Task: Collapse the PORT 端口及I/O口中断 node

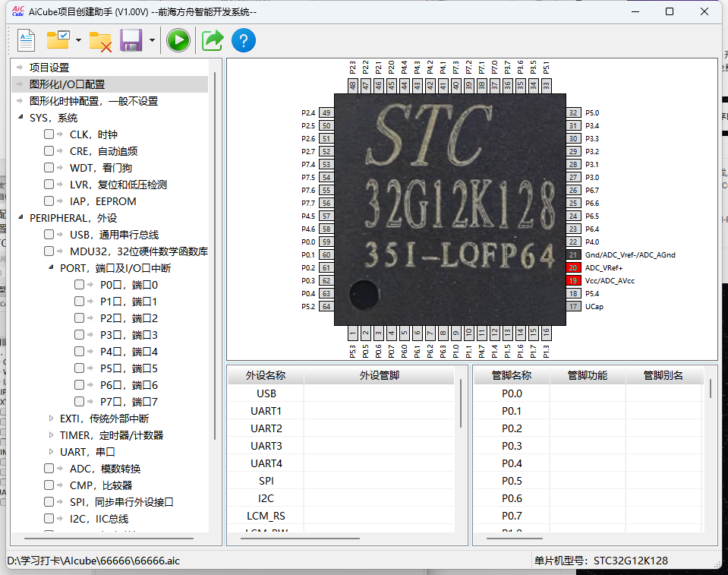Action: (50, 267)
